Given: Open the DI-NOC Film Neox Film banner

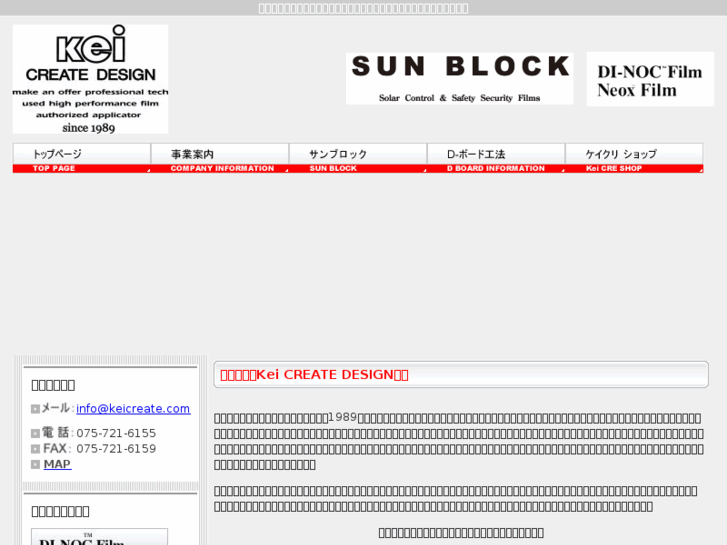Looking at the screenshot, I should coord(650,79).
